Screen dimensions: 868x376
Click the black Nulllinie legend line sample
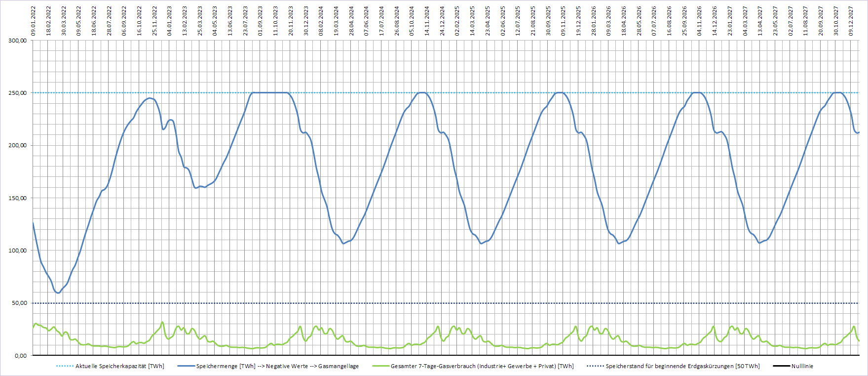coord(781,366)
